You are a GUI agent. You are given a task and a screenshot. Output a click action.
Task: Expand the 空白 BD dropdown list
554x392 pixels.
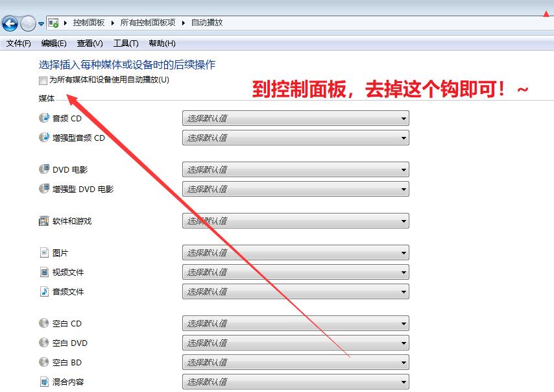pos(295,362)
